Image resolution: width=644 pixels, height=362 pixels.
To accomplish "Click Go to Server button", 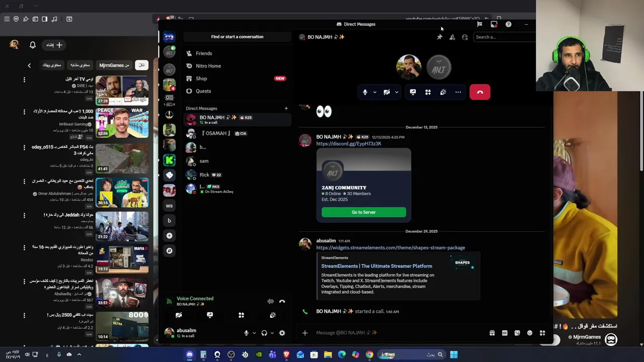I will coord(364,212).
